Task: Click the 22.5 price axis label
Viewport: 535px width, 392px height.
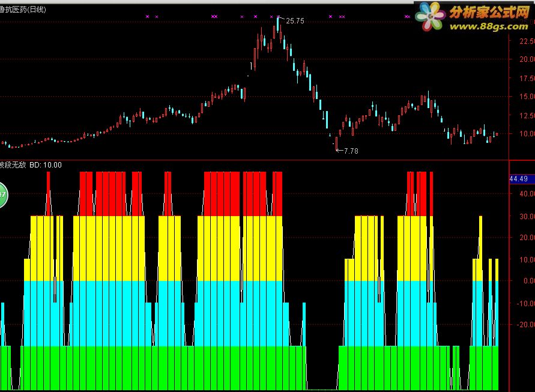Action: coord(527,41)
